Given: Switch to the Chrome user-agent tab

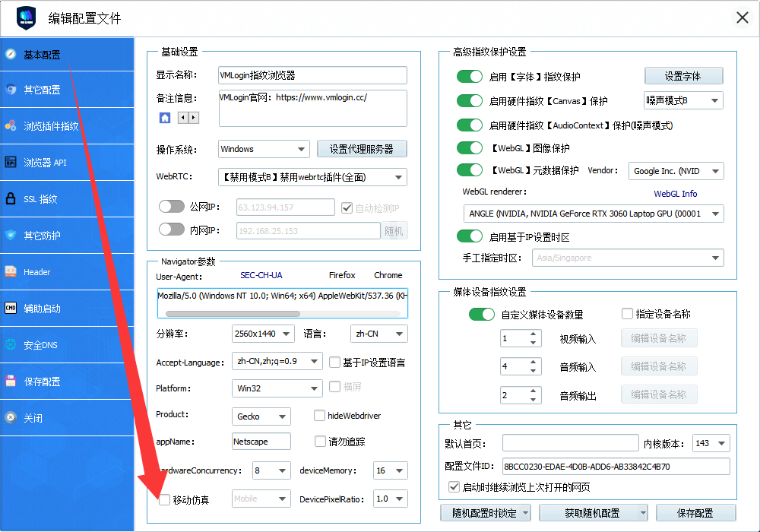Looking at the screenshot, I should [388, 275].
